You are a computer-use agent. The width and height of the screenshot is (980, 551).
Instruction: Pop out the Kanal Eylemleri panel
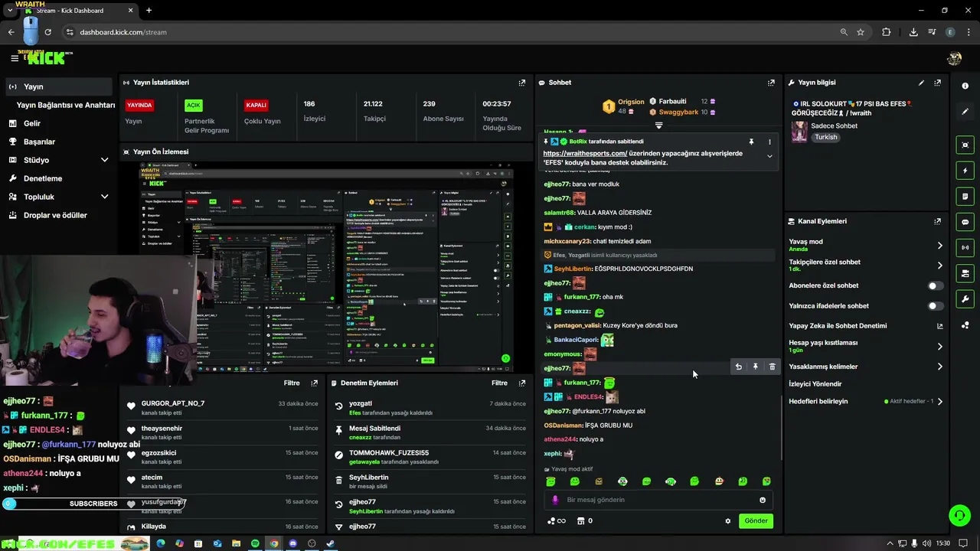937,221
